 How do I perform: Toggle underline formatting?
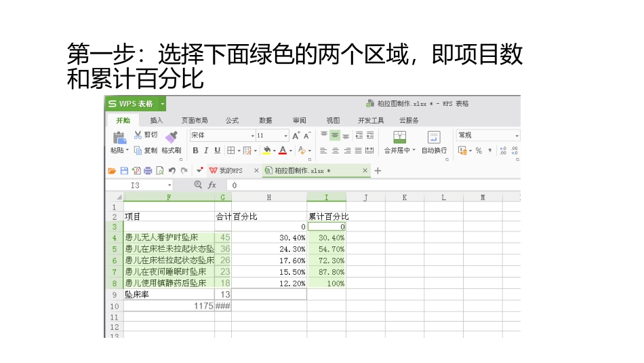(218, 151)
